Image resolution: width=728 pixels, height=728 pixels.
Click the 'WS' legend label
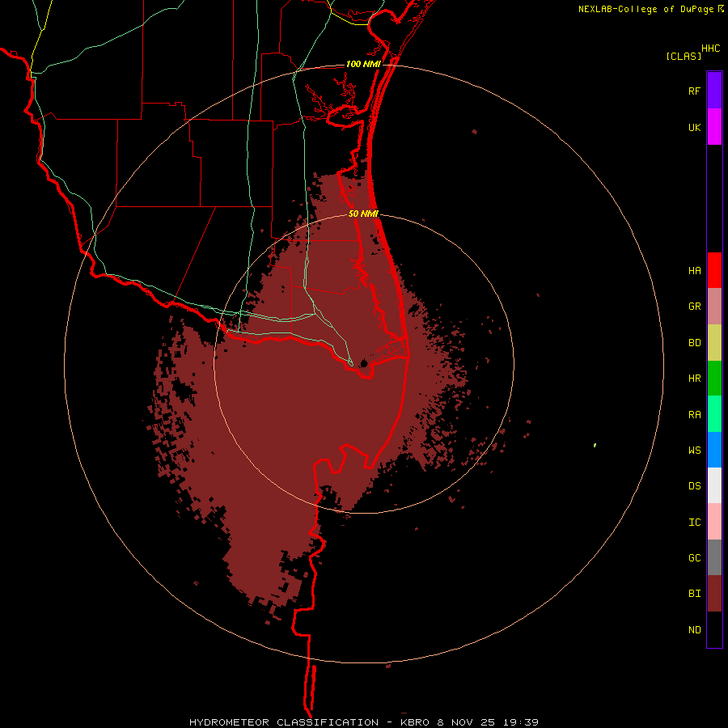(x=695, y=451)
